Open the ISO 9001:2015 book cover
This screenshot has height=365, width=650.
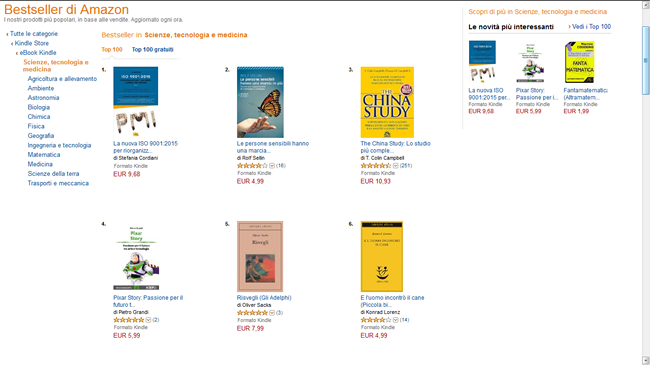point(136,102)
